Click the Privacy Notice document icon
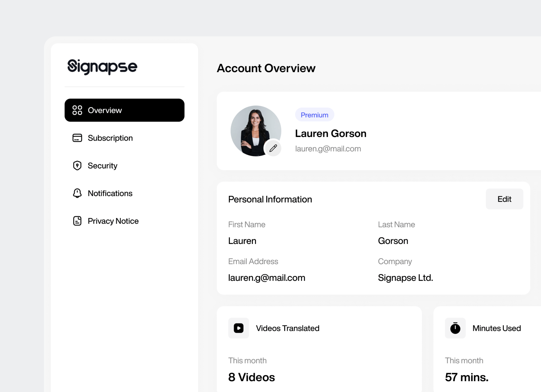 click(77, 221)
